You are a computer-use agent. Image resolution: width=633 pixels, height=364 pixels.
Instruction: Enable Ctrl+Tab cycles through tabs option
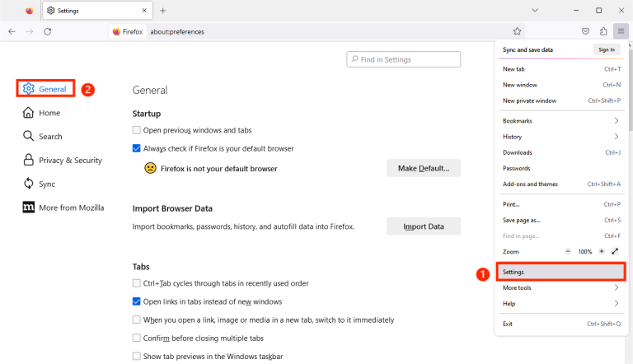[x=137, y=283]
